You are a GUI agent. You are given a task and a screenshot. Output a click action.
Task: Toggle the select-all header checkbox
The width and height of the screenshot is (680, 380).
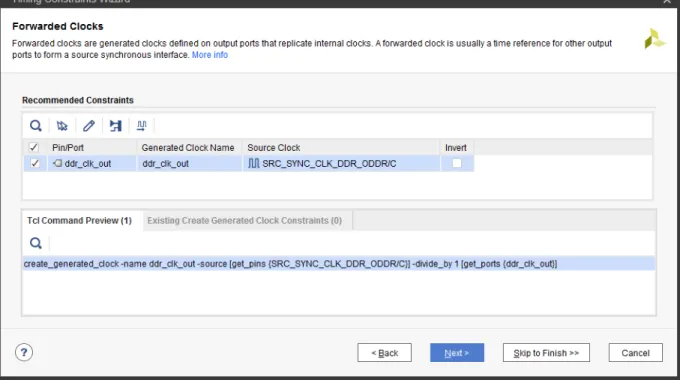pyautogui.click(x=33, y=147)
